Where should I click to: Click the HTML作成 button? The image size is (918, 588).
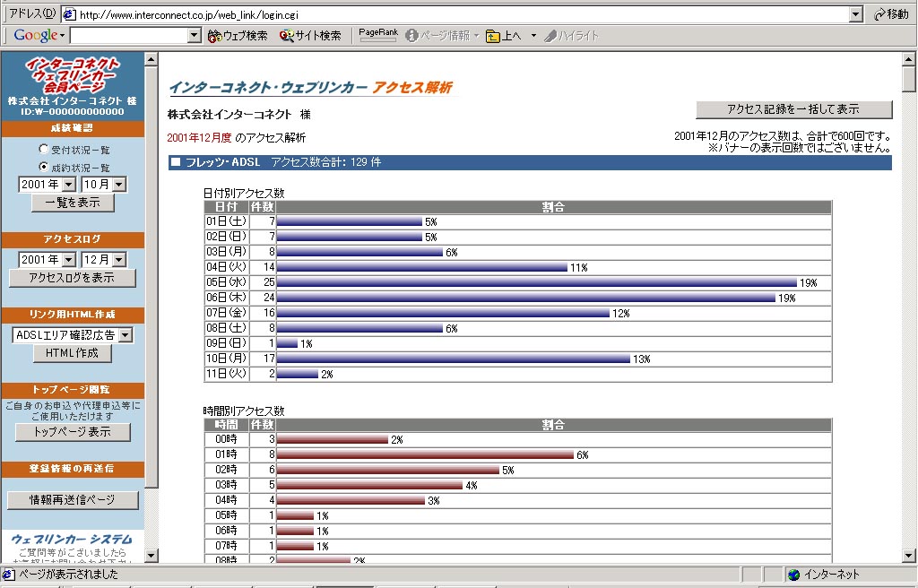pos(72,353)
